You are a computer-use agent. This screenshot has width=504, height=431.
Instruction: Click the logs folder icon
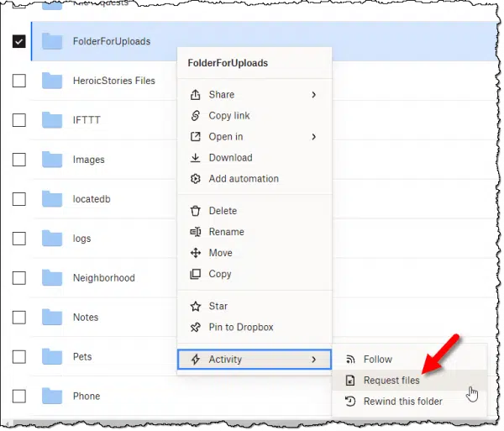[52, 239]
